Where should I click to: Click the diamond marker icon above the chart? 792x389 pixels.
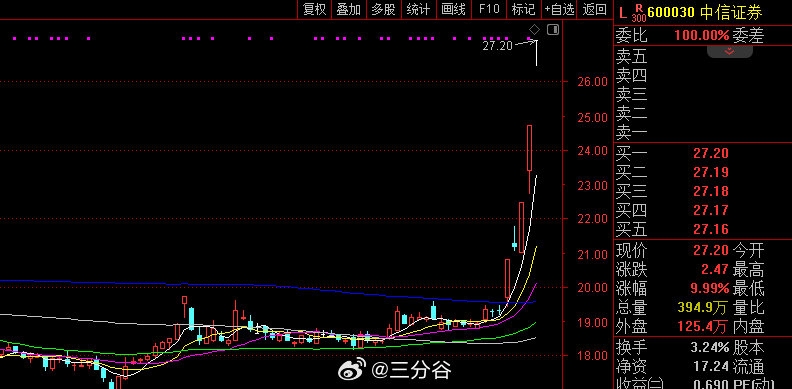[x=534, y=29]
